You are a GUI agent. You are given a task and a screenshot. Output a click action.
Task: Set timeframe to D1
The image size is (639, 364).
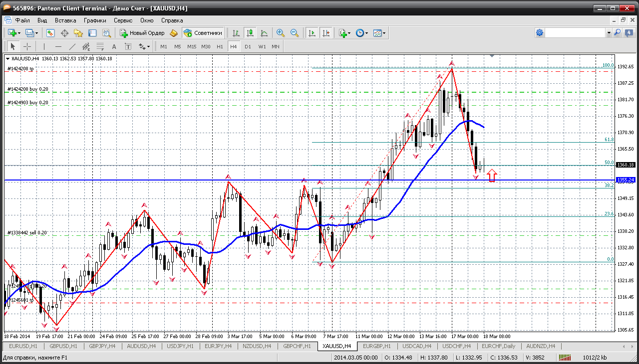coord(248,46)
